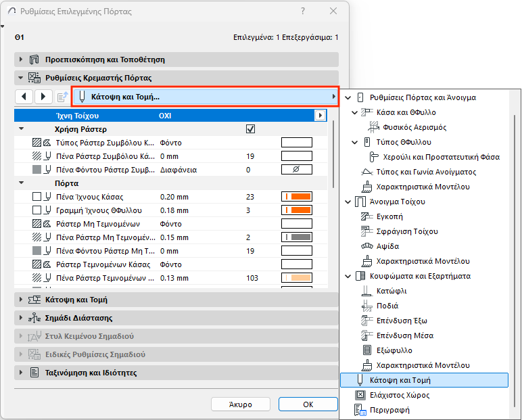
Task: Click Χερούλι και Προστατευτική Φάσα handle icon
Action: (x=373, y=157)
